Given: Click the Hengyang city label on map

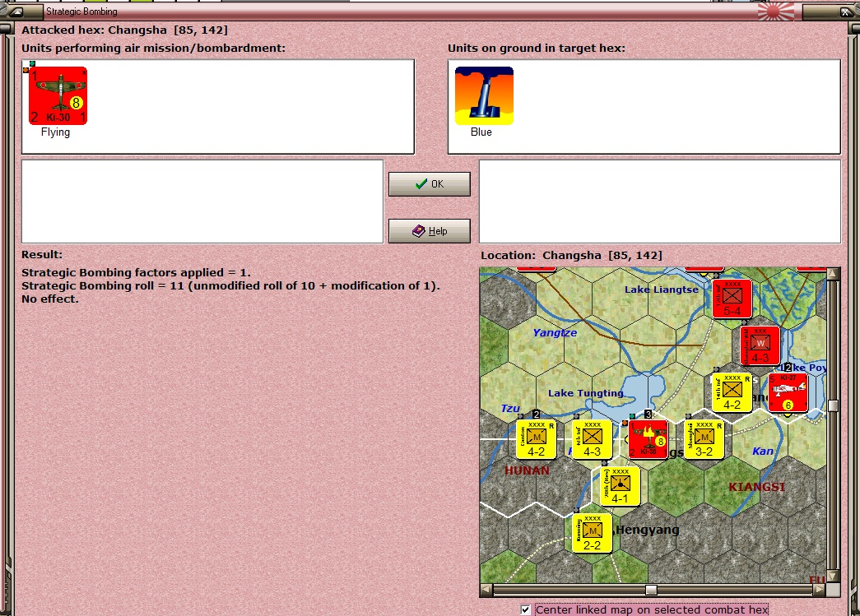Looking at the screenshot, I should click(647, 530).
